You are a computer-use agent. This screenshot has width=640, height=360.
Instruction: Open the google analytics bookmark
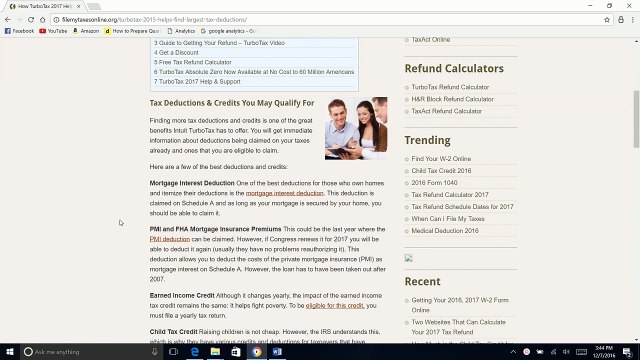228,31
